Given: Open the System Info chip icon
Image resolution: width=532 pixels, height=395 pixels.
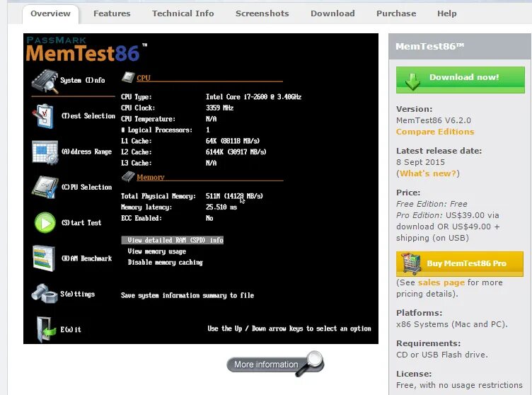Looking at the screenshot, I should [x=45, y=81].
